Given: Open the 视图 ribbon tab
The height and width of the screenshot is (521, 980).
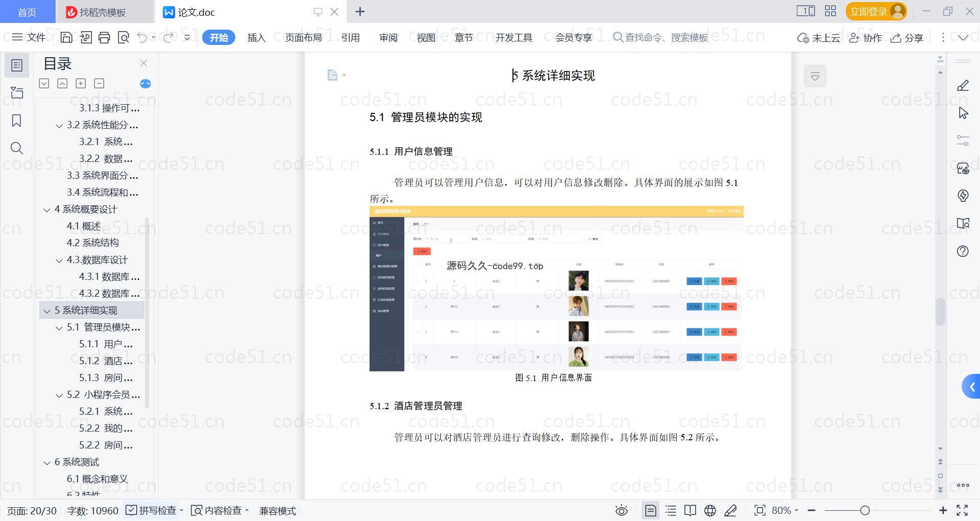Looking at the screenshot, I should [426, 38].
